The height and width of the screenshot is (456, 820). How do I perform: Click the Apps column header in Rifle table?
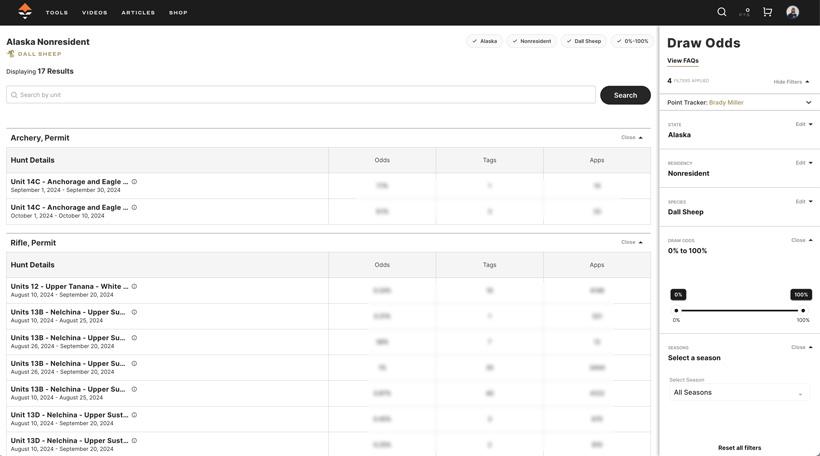point(597,265)
